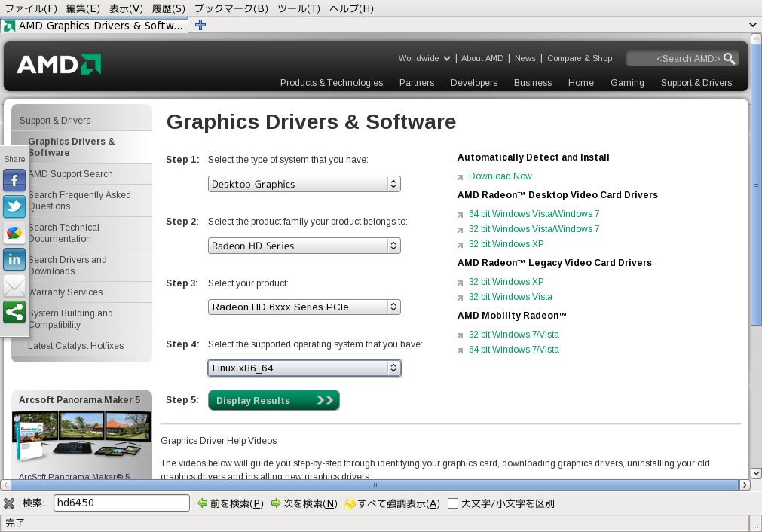Open Mobility 64 bit Windows 7/Vista link
The image size is (762, 532).
click(514, 350)
